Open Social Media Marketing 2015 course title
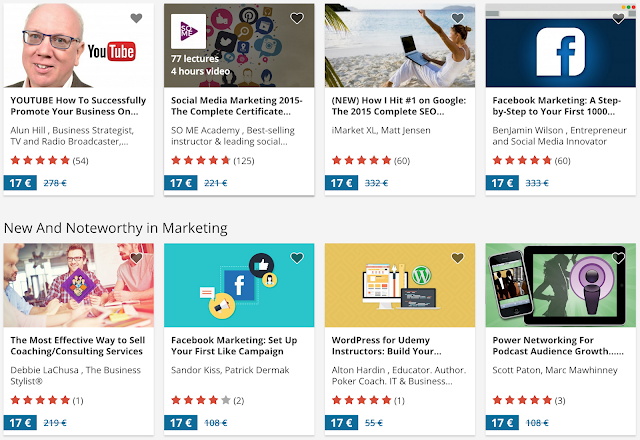Image resolution: width=640 pixels, height=440 pixels. point(237,106)
